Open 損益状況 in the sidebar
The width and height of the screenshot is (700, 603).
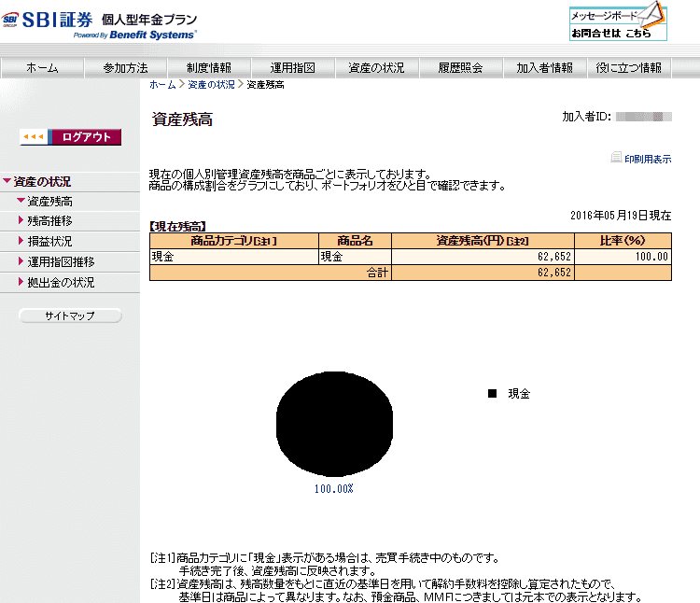[49, 242]
